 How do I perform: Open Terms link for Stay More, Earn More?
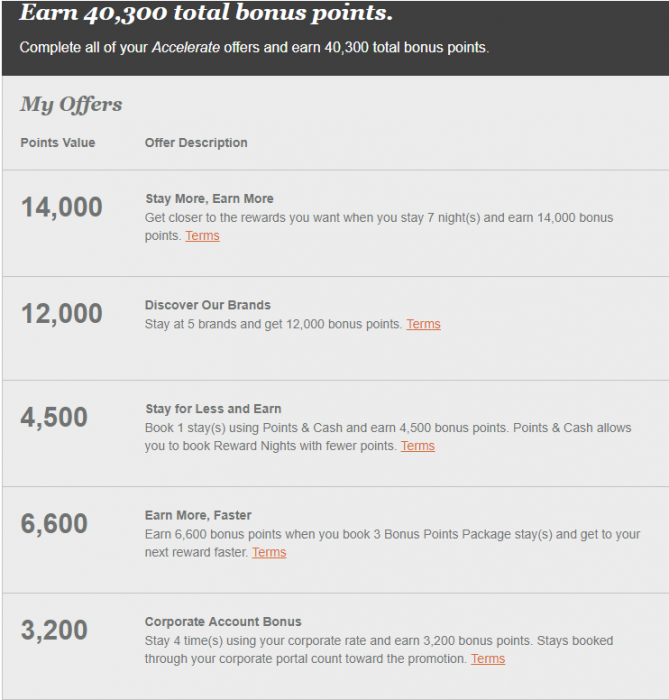202,236
